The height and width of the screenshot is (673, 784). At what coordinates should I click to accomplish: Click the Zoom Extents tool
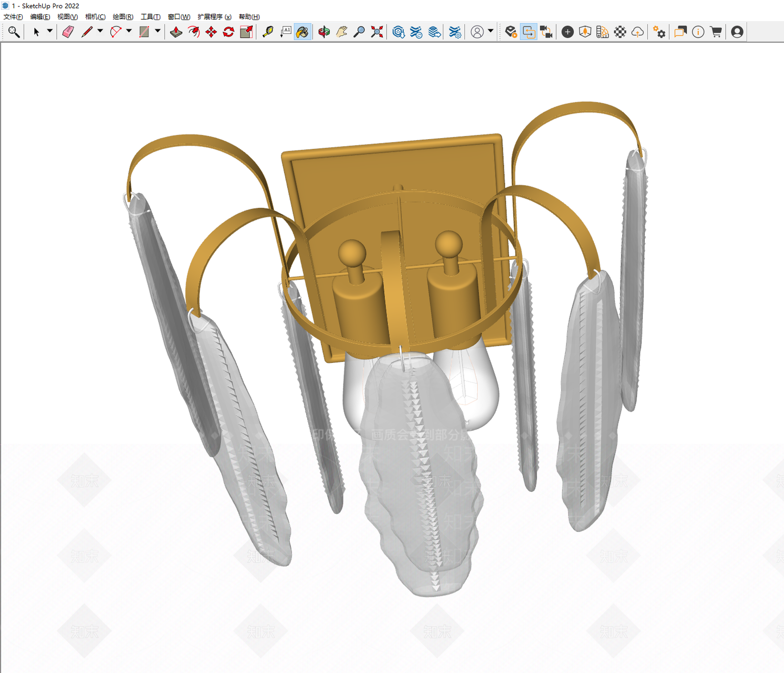coord(377,32)
